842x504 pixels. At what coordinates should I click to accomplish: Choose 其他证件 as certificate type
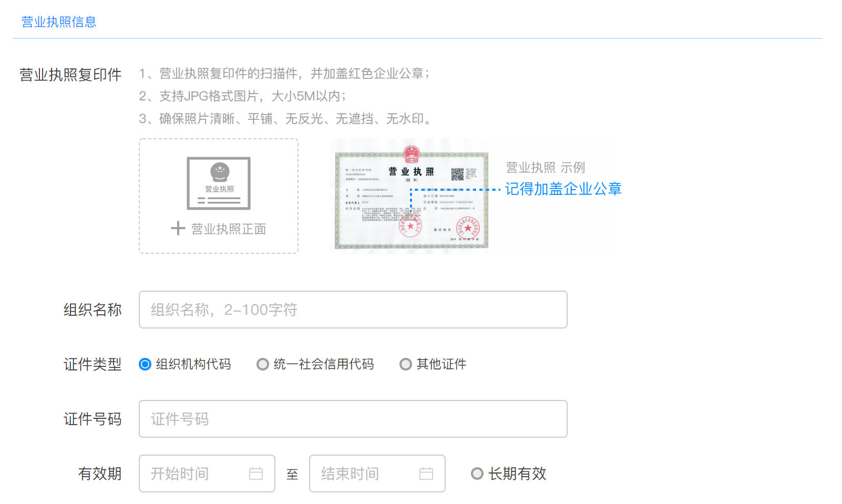406,364
